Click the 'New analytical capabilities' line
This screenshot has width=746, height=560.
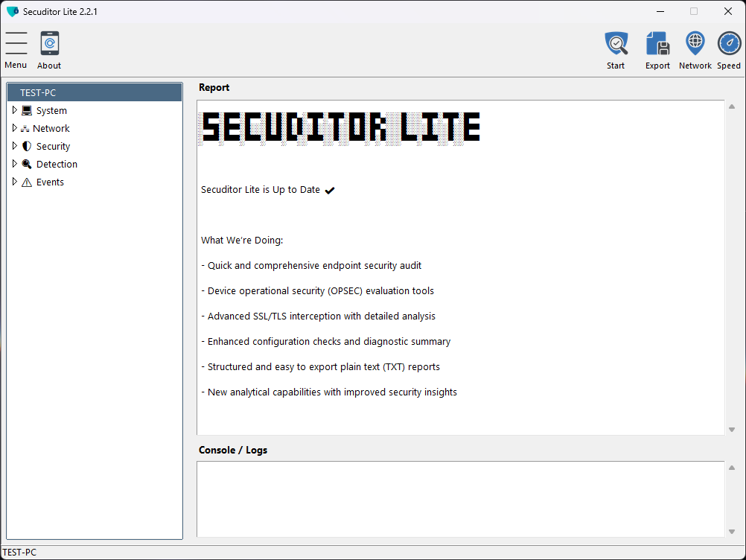click(329, 392)
